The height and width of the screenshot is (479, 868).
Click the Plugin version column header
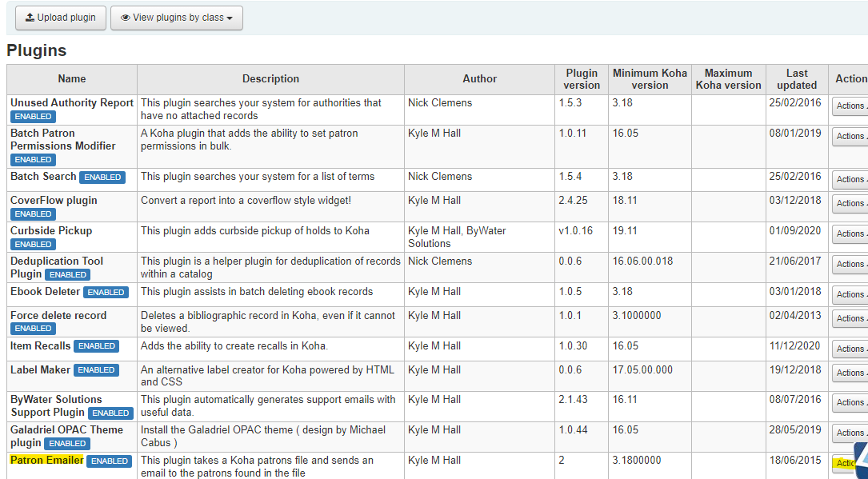[x=582, y=79]
